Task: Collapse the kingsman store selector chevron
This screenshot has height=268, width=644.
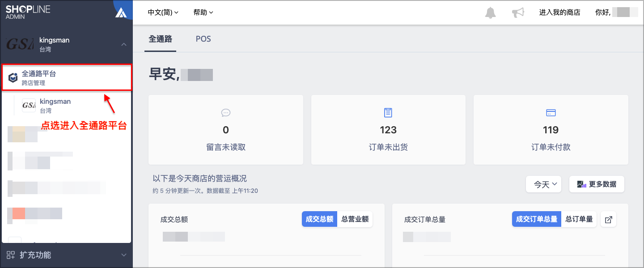Action: point(124,44)
